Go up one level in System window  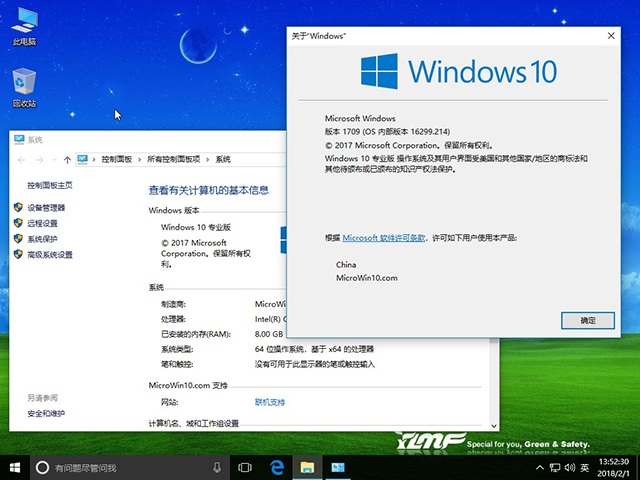(67, 160)
